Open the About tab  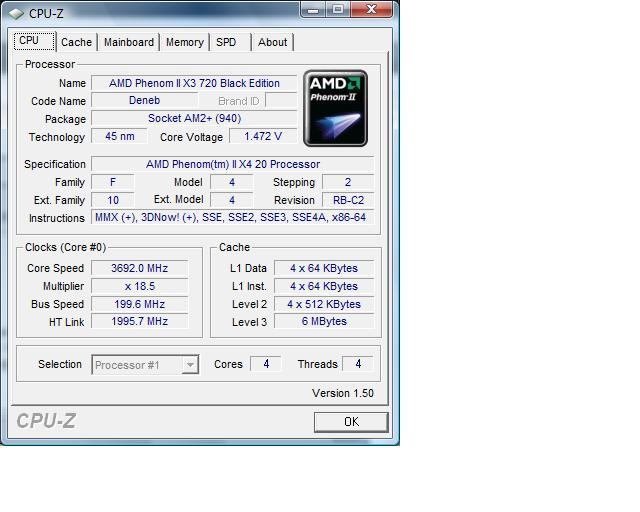[272, 42]
